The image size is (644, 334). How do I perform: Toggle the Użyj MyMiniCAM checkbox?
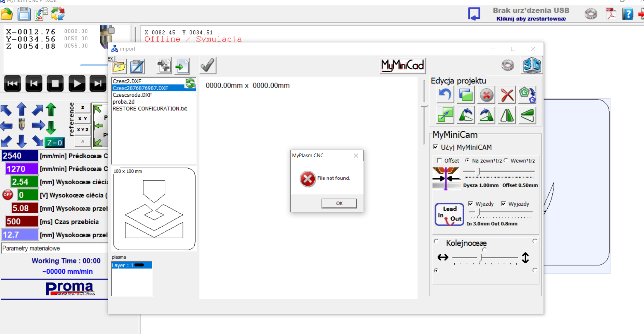coord(436,147)
